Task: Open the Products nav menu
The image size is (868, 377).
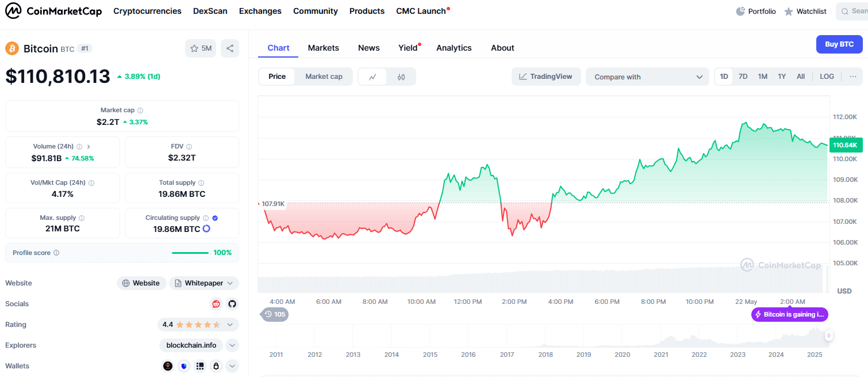Action: (x=367, y=11)
